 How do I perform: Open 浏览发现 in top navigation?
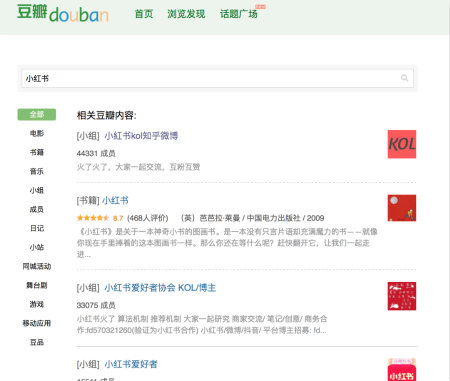(x=186, y=14)
